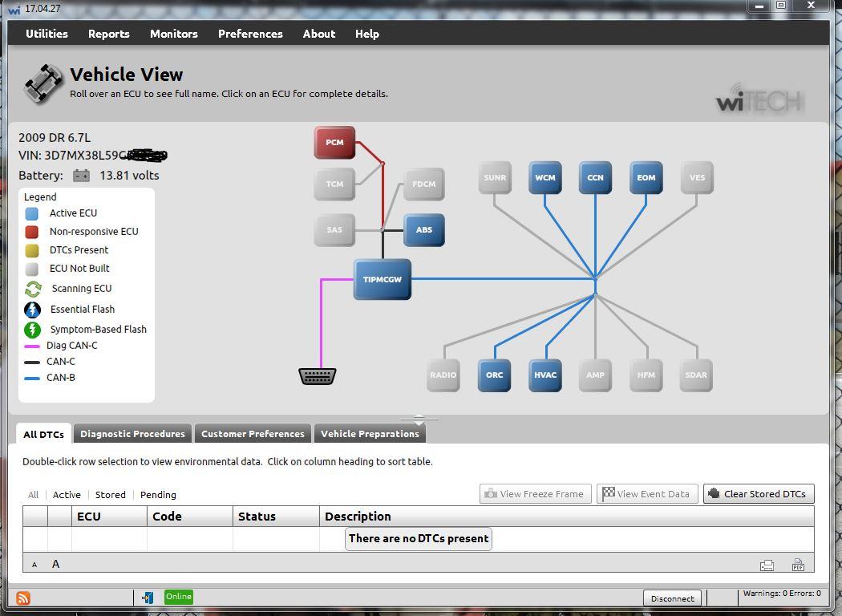Switch to Diagnostic Procedures tab
The height and width of the screenshot is (616, 842).
click(x=132, y=434)
